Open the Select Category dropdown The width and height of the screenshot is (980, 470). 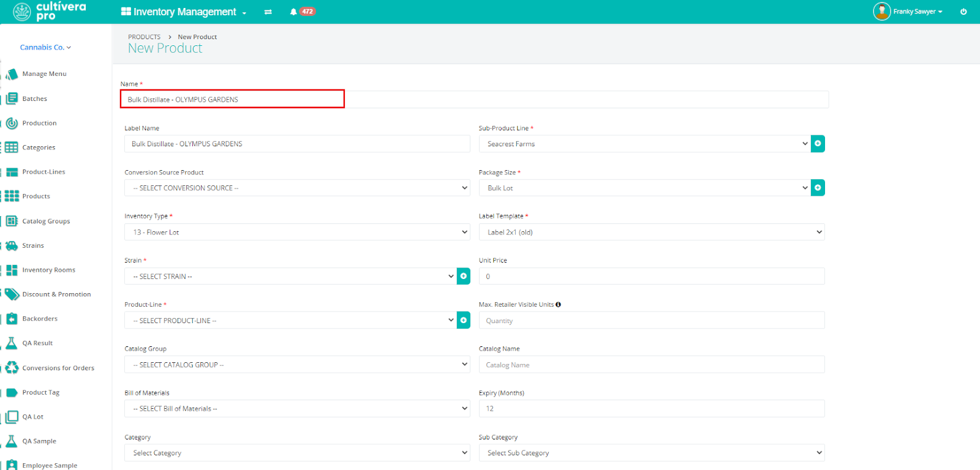[297, 453]
